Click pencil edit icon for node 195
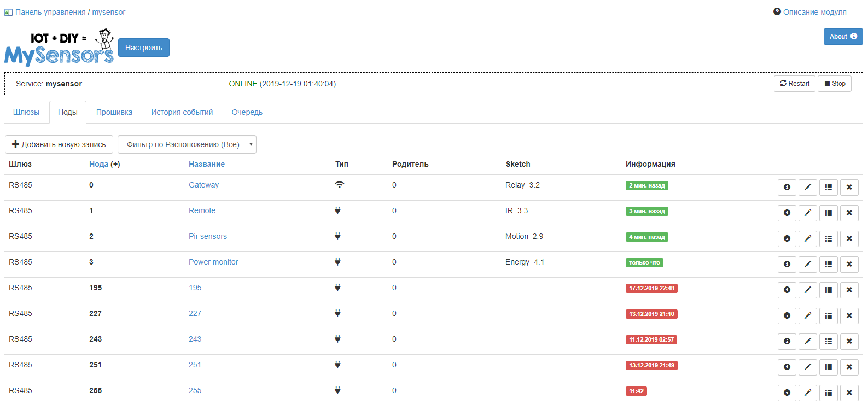This screenshot has width=868, height=410. tap(807, 290)
